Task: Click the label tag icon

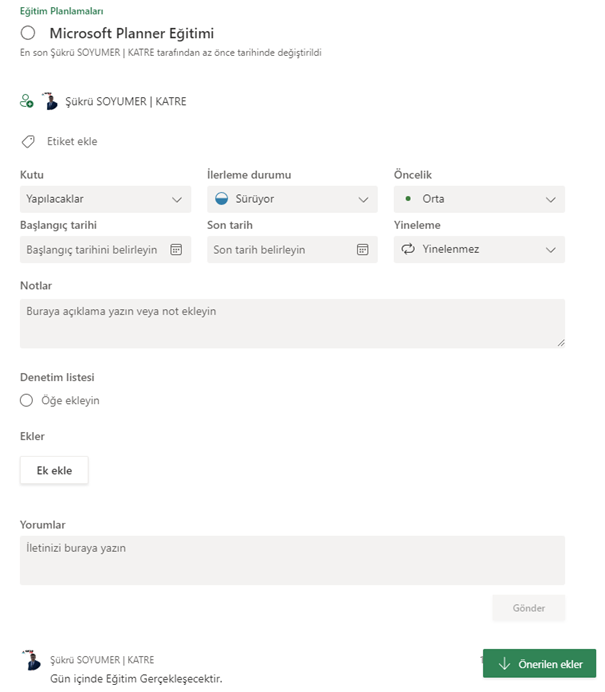Action: click(x=28, y=142)
